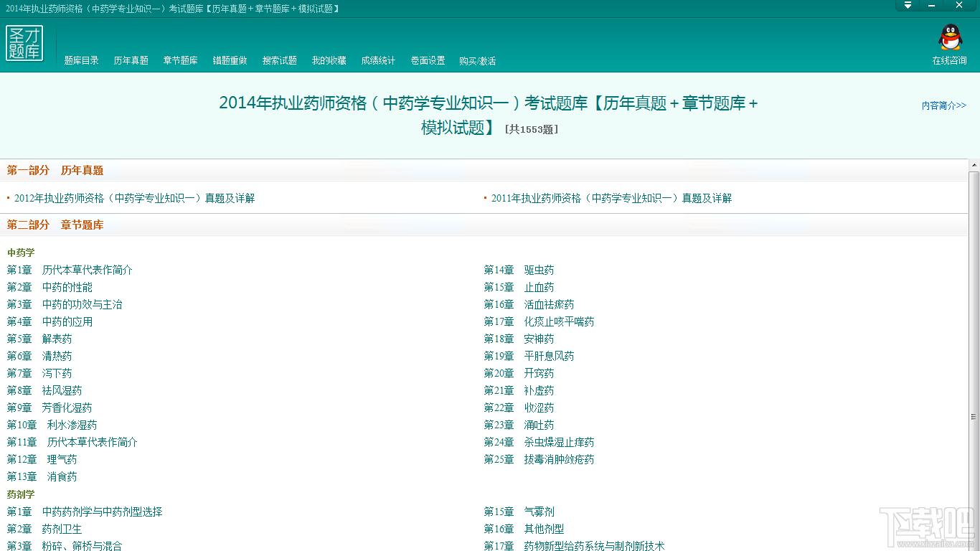Open 第6章 清热药
The image size is (980, 551).
click(39, 356)
